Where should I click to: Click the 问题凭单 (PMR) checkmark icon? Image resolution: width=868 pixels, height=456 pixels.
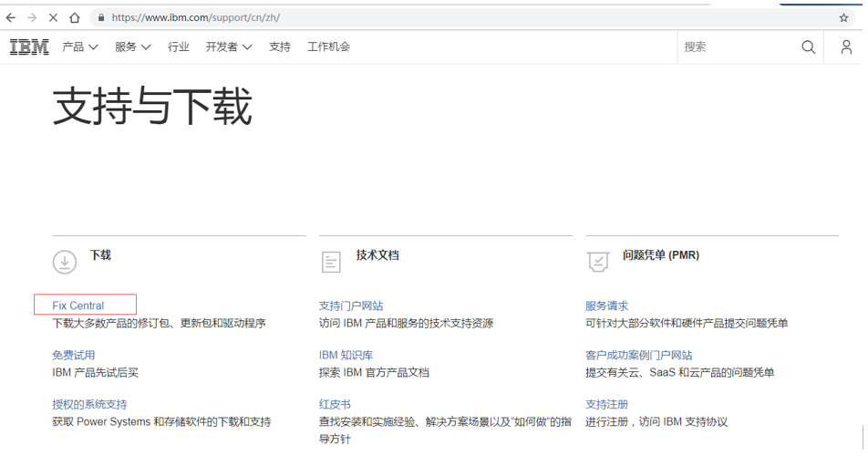[x=598, y=262]
